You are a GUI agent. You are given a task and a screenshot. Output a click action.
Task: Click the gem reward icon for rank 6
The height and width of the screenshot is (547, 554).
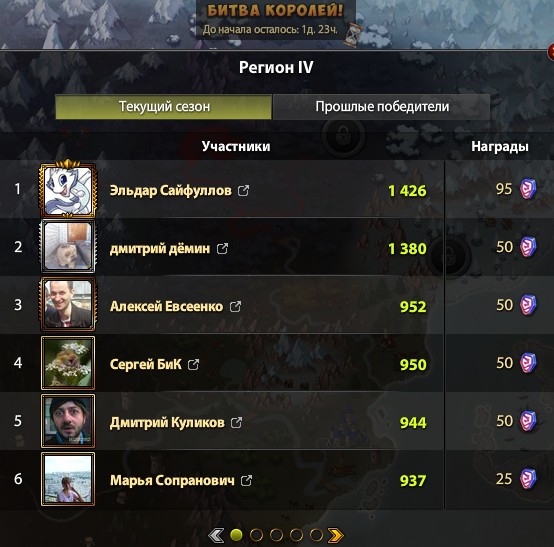pyautogui.click(x=528, y=479)
